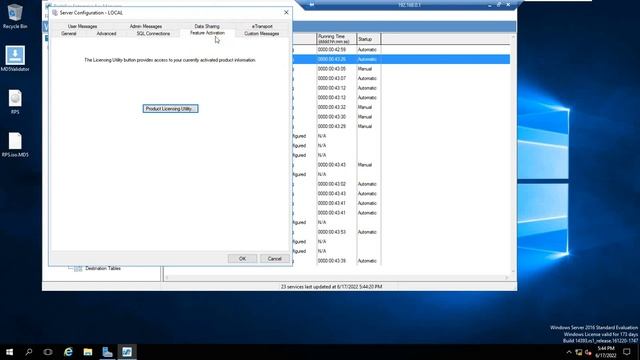The height and width of the screenshot is (360, 640).
Task: Click the highlighted row with time 0000:00:43:26
Action: point(401,59)
